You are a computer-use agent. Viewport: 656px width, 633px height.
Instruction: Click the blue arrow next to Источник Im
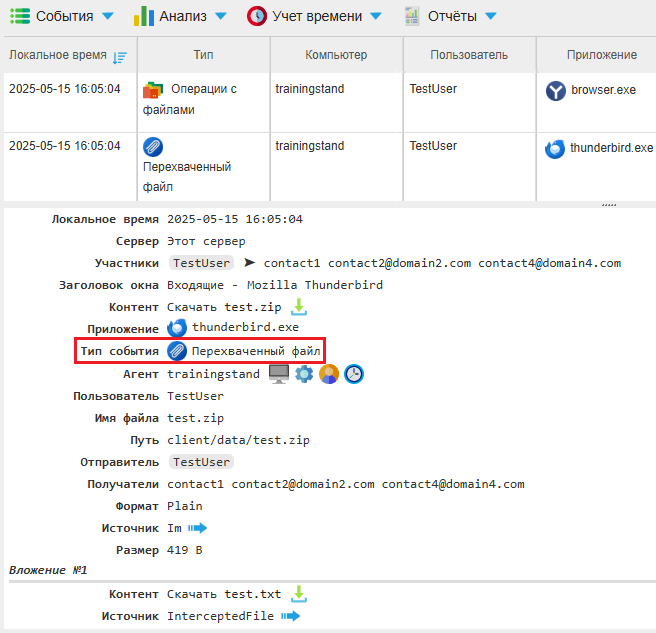197,528
